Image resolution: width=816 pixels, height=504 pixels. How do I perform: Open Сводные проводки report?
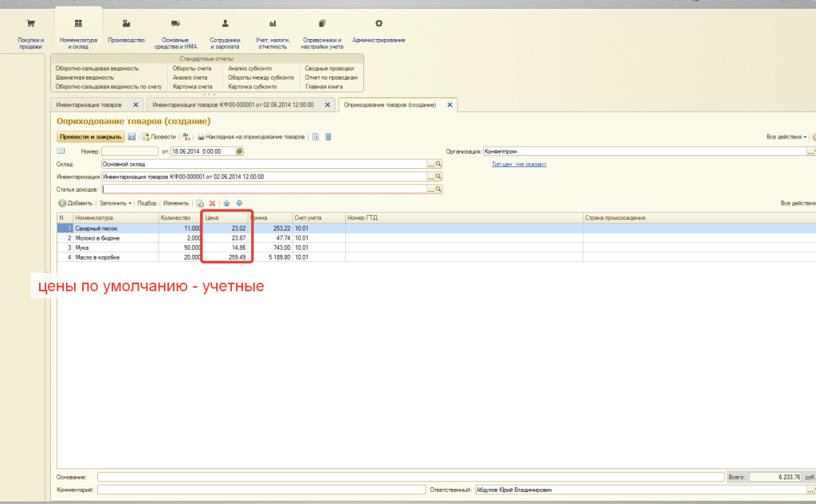pyautogui.click(x=329, y=68)
